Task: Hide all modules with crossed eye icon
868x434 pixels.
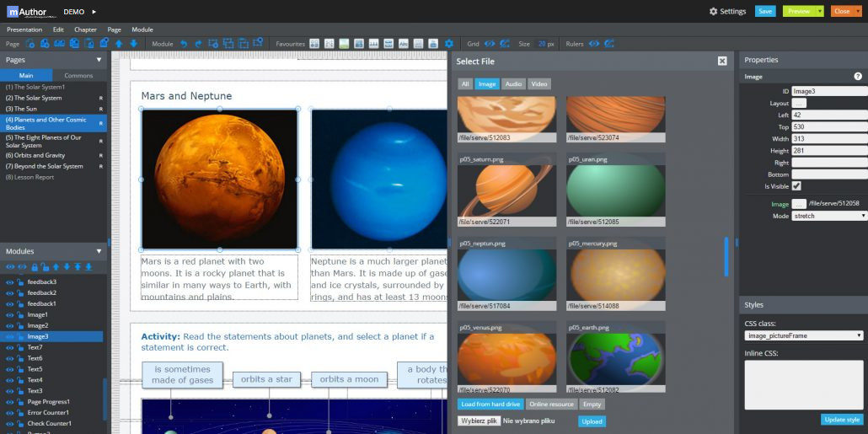Action: pyautogui.click(x=22, y=267)
